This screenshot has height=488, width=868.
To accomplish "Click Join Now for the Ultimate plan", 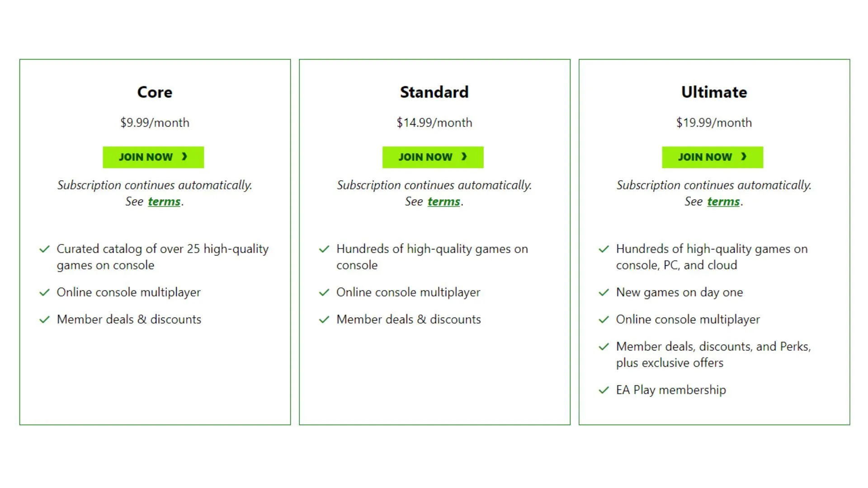I will [712, 157].
